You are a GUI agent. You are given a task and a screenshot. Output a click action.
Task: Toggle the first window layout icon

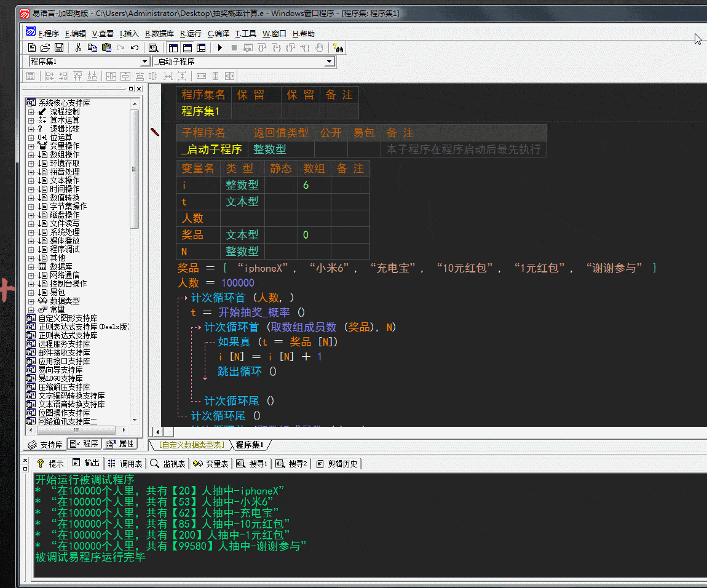pyautogui.click(x=173, y=47)
